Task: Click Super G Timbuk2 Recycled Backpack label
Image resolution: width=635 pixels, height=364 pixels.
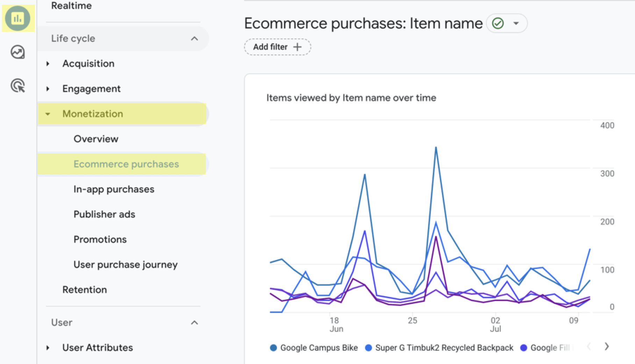Action: tap(444, 348)
